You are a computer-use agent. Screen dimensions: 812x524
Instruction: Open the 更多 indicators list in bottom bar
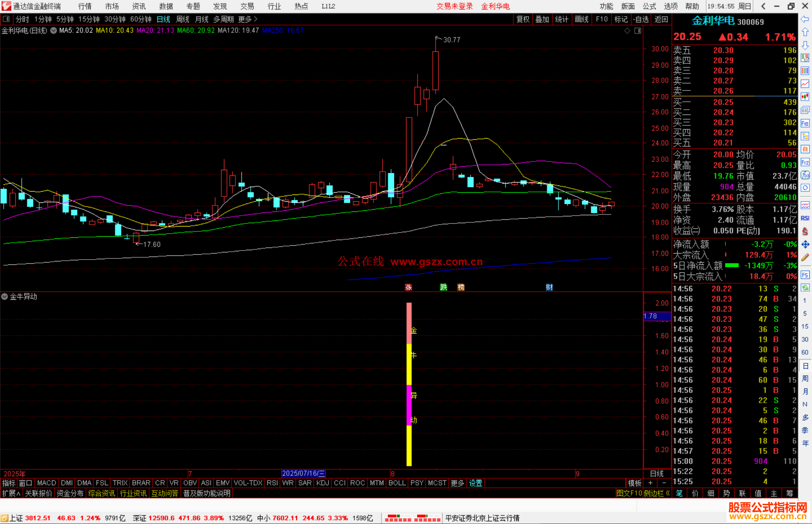pyautogui.click(x=458, y=483)
